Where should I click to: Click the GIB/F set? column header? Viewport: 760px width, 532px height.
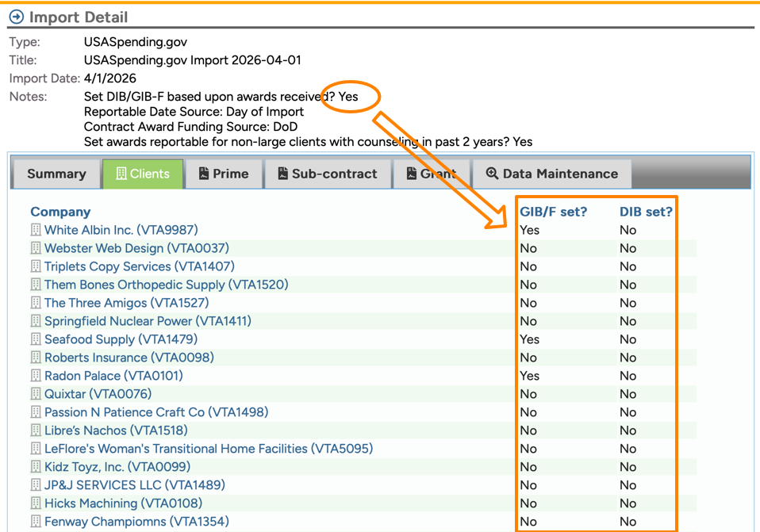point(553,212)
